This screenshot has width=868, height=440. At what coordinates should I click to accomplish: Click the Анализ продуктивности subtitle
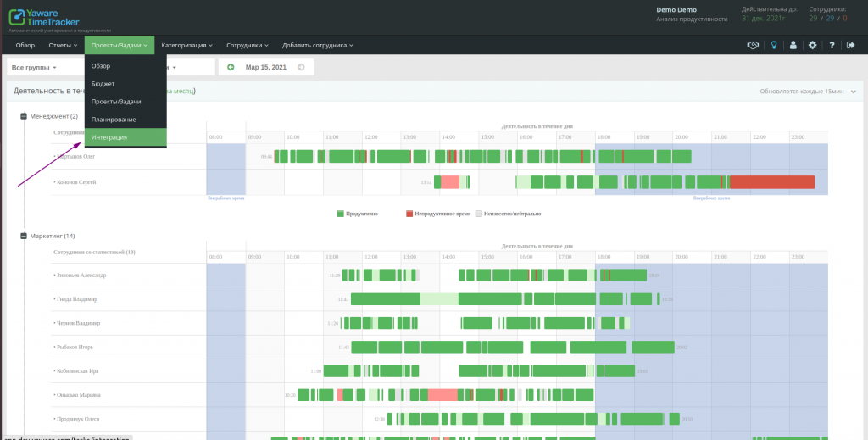(692, 19)
